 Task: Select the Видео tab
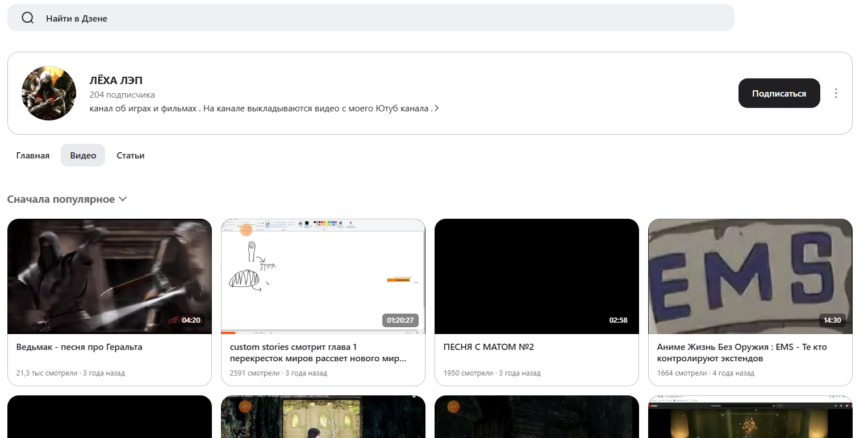[83, 156]
